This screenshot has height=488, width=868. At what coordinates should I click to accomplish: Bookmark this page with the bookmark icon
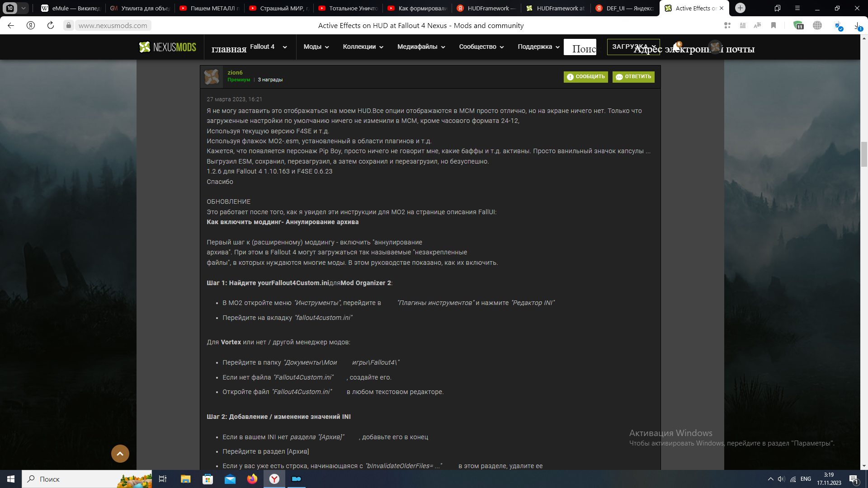click(x=774, y=26)
